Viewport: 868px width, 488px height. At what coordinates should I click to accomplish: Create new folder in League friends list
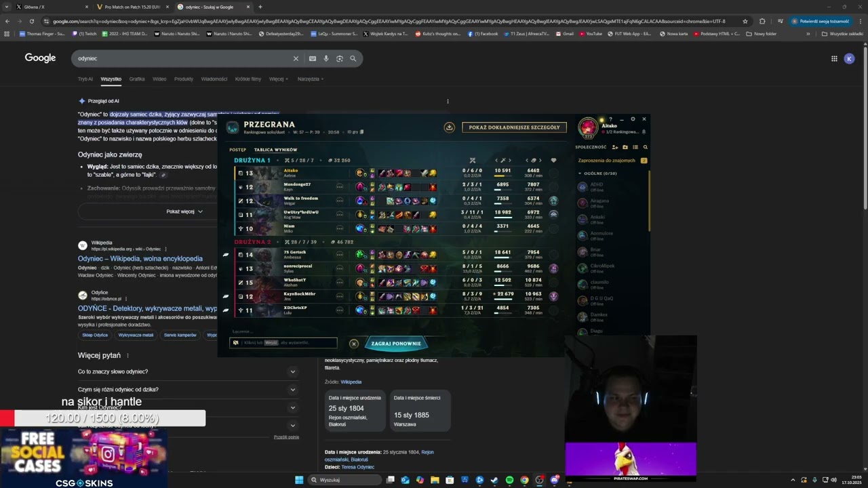625,147
